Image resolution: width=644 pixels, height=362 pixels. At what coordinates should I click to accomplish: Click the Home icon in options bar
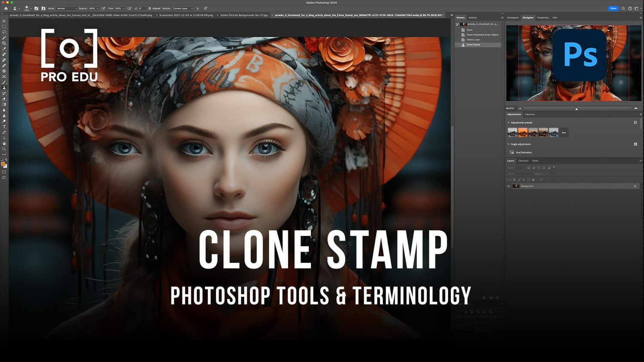[x=6, y=8]
